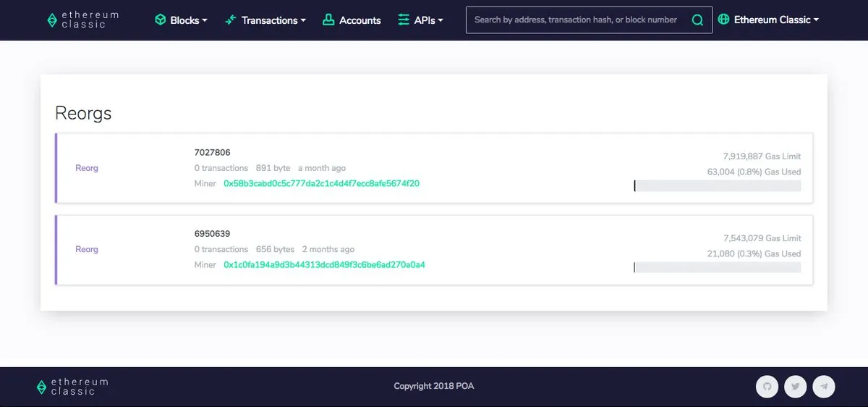
Task: Open miner address 0x58b3cabd0c5c777da2c1c4d4f7ecc8afe5674f20
Action: pyautogui.click(x=322, y=183)
